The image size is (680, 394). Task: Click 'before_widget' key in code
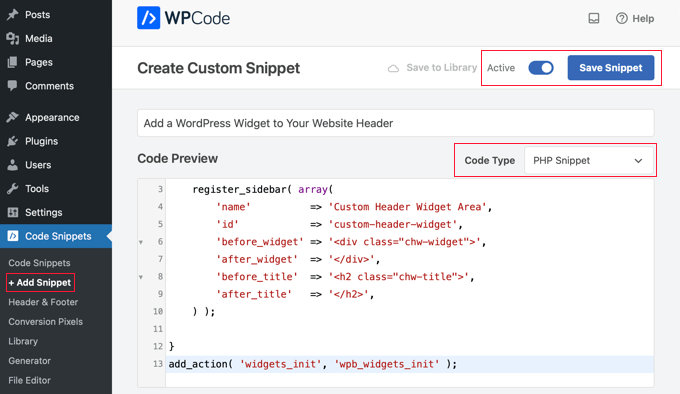click(x=260, y=242)
